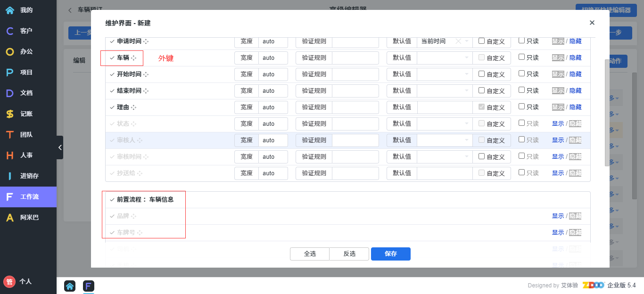This screenshot has height=294, width=644.
Task: Click the home icon in bottom bar
Action: point(70,286)
